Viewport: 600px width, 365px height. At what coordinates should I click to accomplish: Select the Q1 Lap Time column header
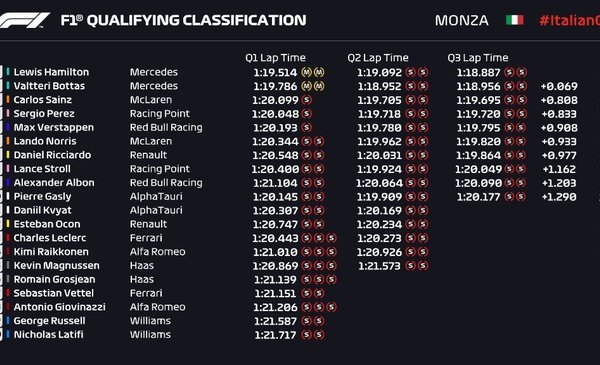point(275,58)
